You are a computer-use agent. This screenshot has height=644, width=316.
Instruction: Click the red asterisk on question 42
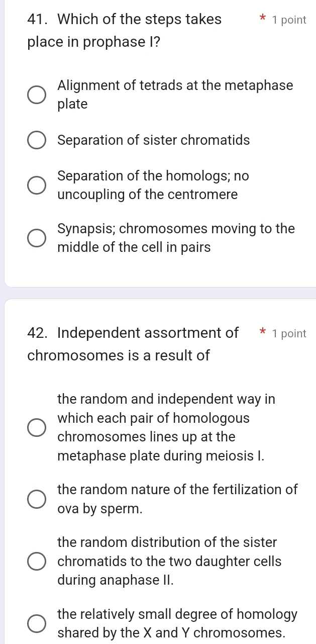point(263,333)
